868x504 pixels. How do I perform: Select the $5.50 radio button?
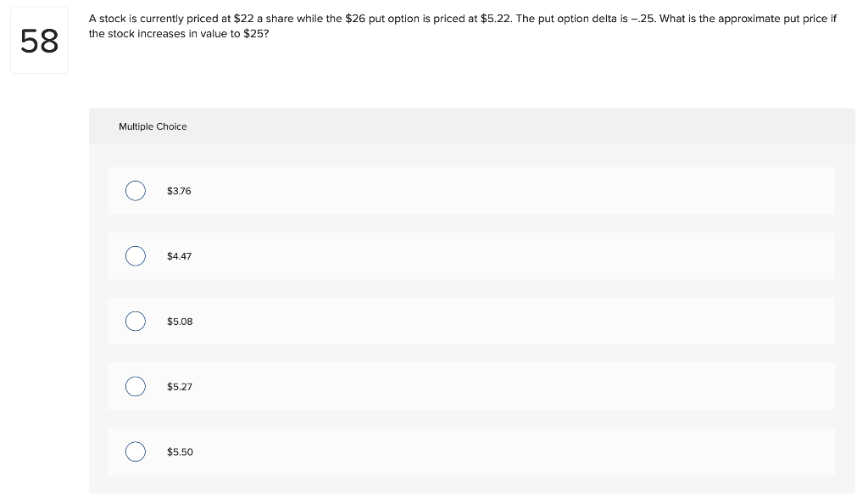tap(136, 451)
